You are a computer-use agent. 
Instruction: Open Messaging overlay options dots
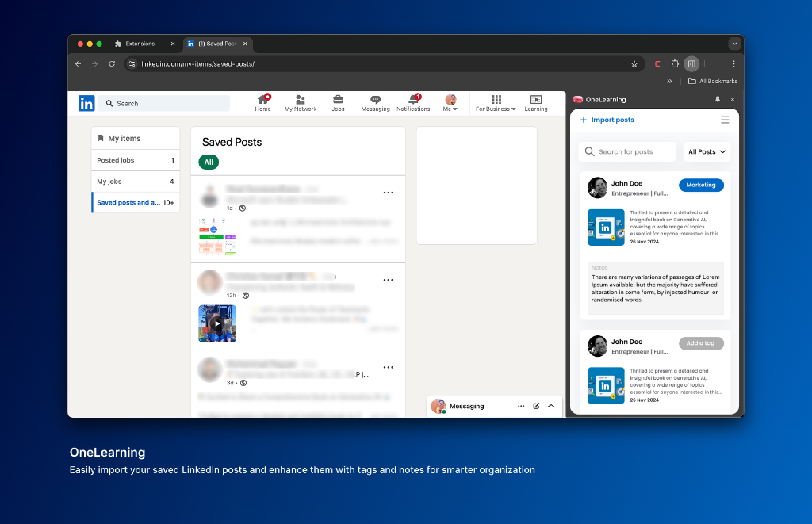[521, 407]
